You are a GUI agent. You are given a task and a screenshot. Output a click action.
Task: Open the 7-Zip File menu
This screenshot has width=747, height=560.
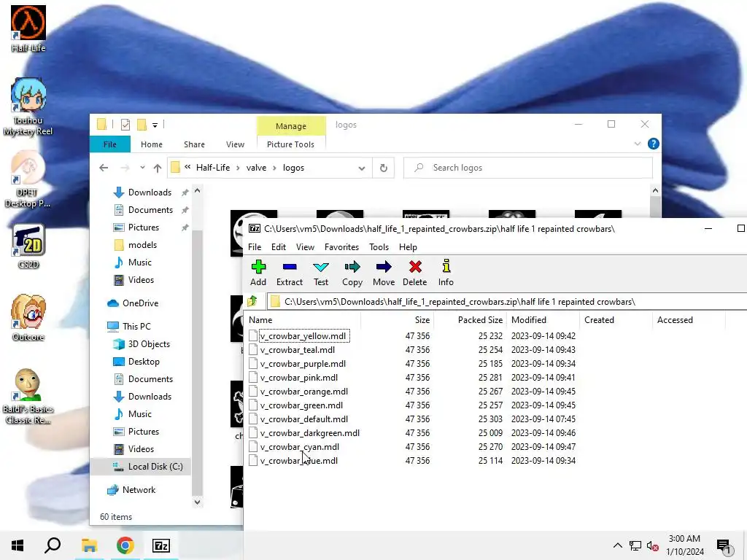click(x=255, y=246)
